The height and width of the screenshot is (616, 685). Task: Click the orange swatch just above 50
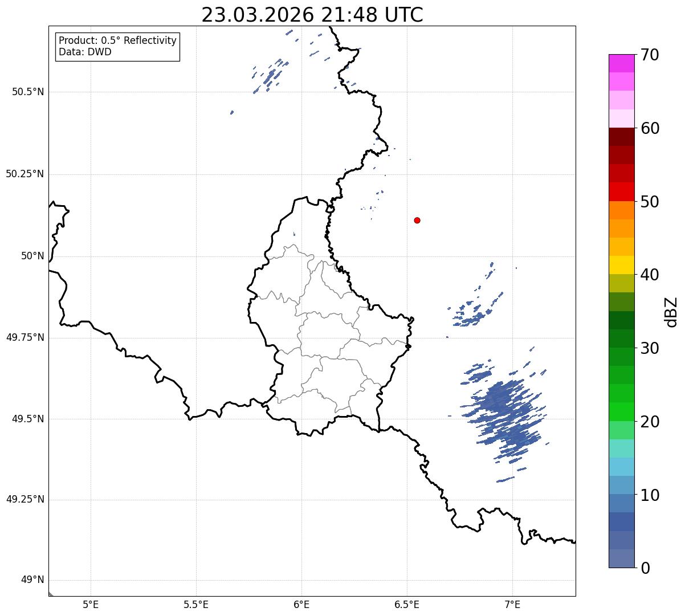point(621,210)
